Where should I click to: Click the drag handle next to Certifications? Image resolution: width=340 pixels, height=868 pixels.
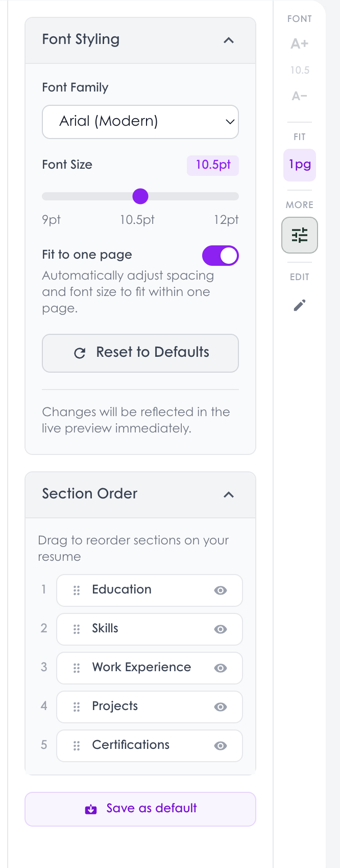[x=76, y=746]
